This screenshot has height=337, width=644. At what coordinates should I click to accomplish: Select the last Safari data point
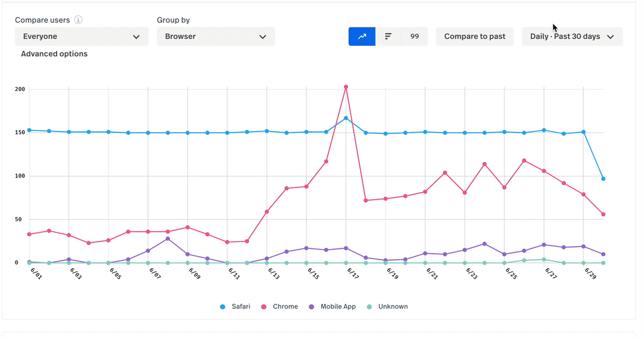pos(603,179)
